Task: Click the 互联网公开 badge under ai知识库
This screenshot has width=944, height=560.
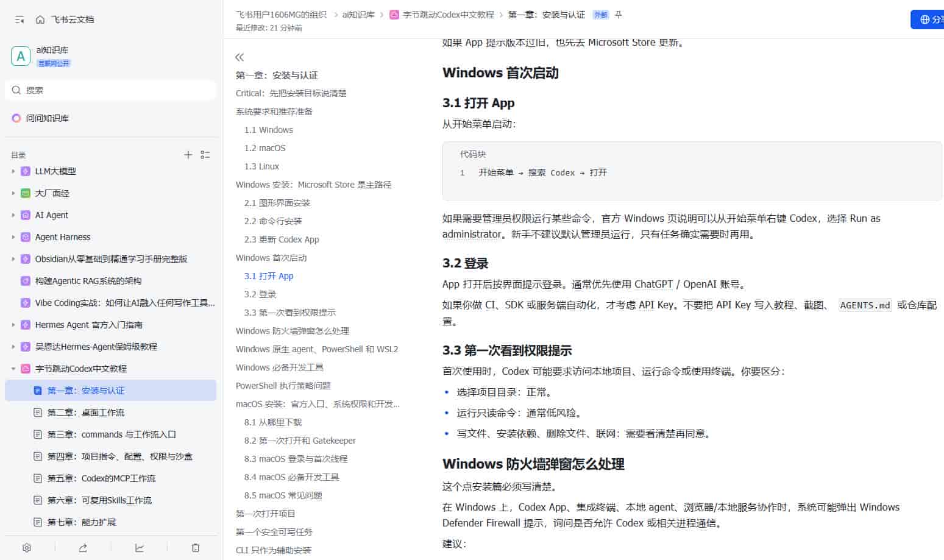Action: [x=54, y=63]
